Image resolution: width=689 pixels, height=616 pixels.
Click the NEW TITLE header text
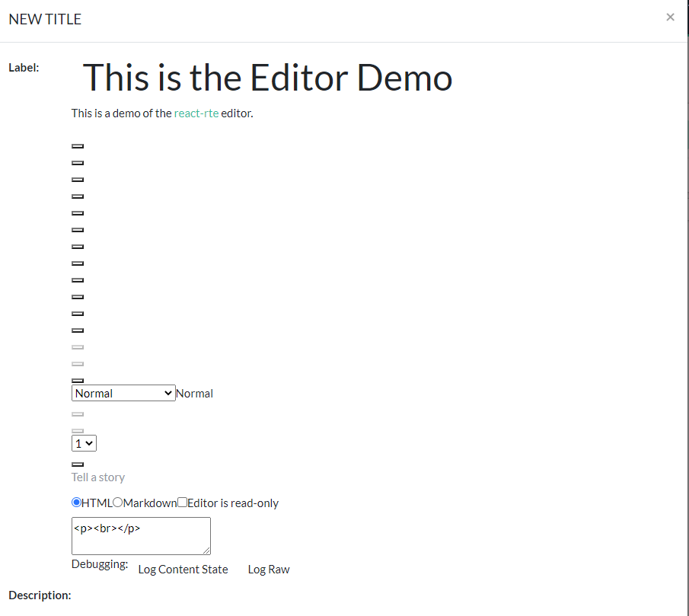[45, 19]
